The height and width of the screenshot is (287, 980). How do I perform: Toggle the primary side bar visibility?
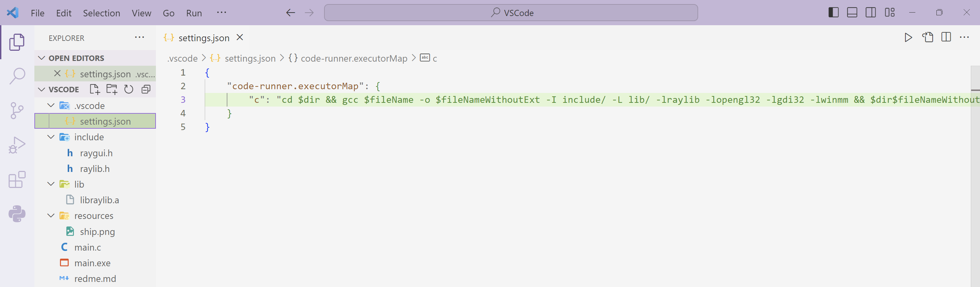(x=833, y=13)
